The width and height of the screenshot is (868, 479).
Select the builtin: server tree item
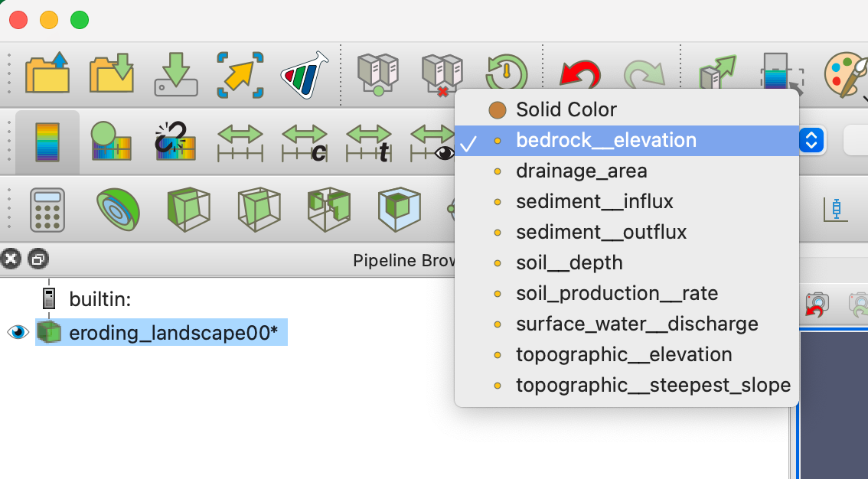pos(100,299)
